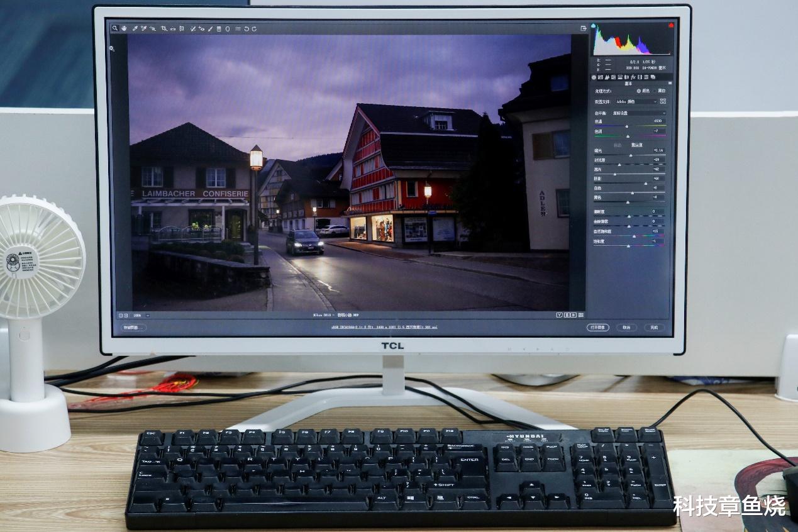Select the 颜色 (color) treatment radio button
The width and height of the screenshot is (798, 532).
click(x=638, y=91)
